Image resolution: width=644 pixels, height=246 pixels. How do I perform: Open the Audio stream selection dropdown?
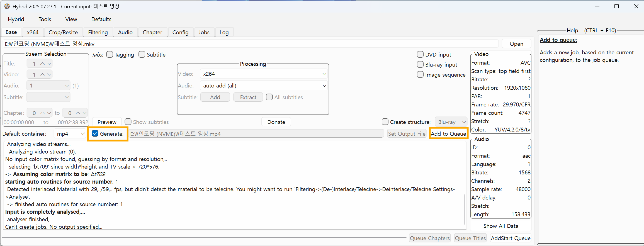click(48, 86)
